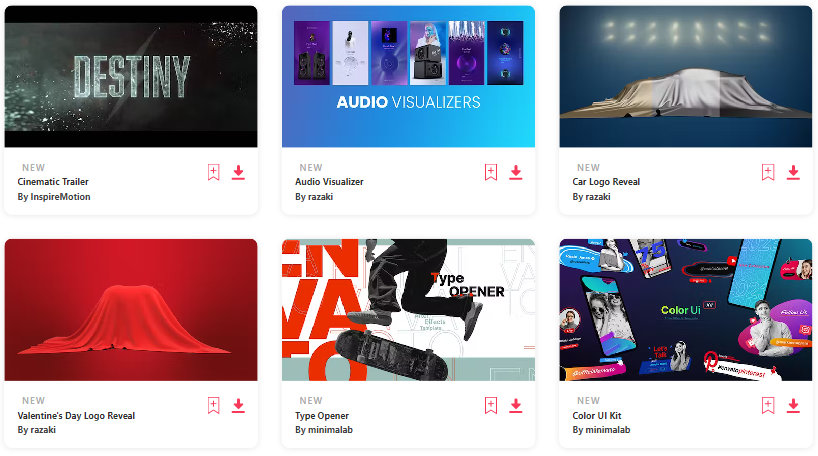Download the Type Opener template
Image resolution: width=818 pixels, height=456 pixels.
click(516, 405)
